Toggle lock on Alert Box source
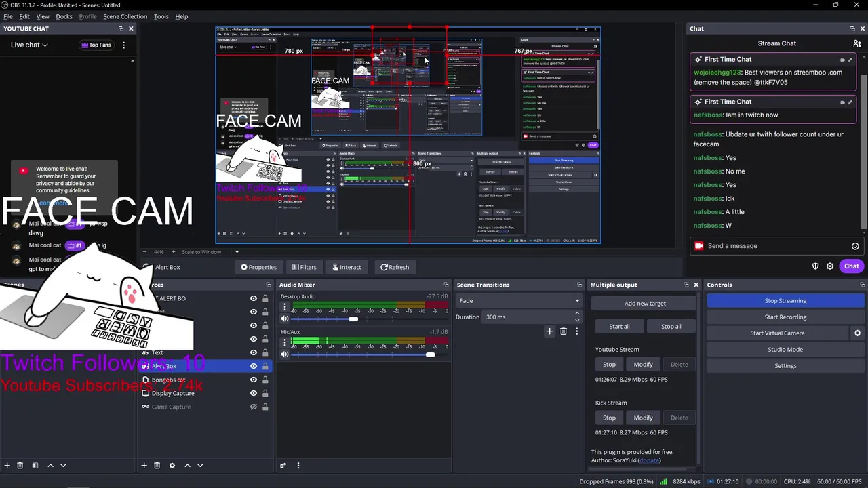This screenshot has width=868, height=488. (265, 366)
